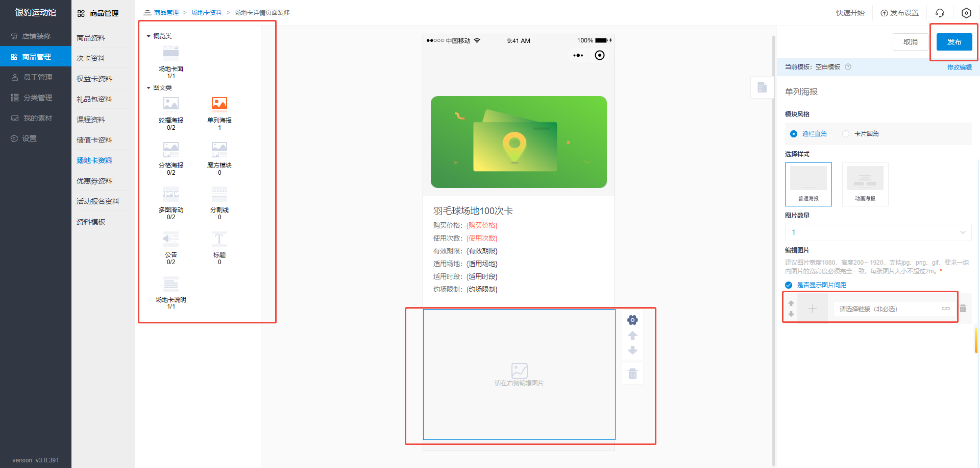Collapse the 图文类 category
This screenshot has width=980, height=468.
[x=149, y=88]
